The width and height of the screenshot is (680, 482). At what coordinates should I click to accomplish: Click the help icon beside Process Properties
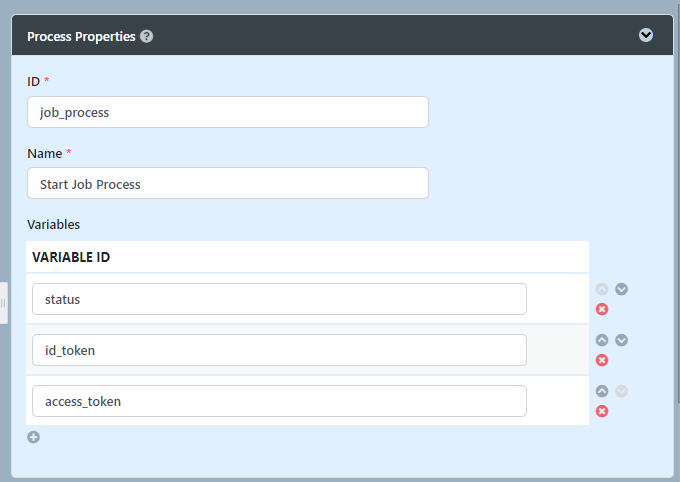click(x=147, y=36)
